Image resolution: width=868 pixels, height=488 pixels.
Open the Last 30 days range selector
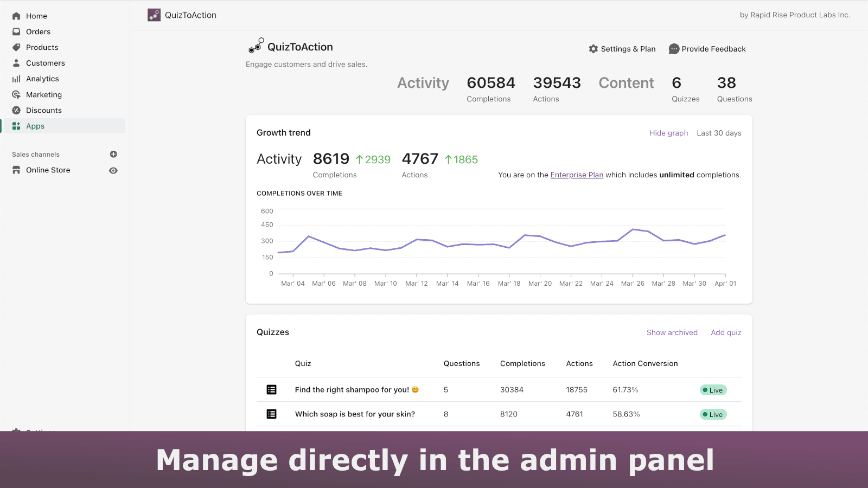pyautogui.click(x=719, y=133)
